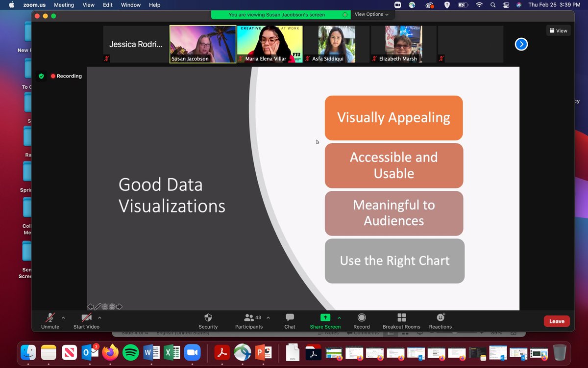The width and height of the screenshot is (588, 368).
Task: Open Adobe Acrobat from the Dock
Action: pos(223,352)
